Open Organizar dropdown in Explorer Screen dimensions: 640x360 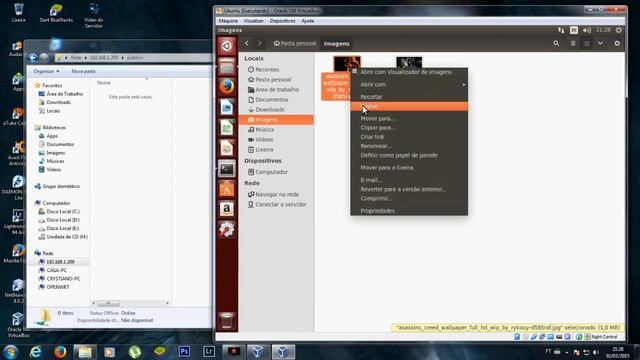point(46,71)
